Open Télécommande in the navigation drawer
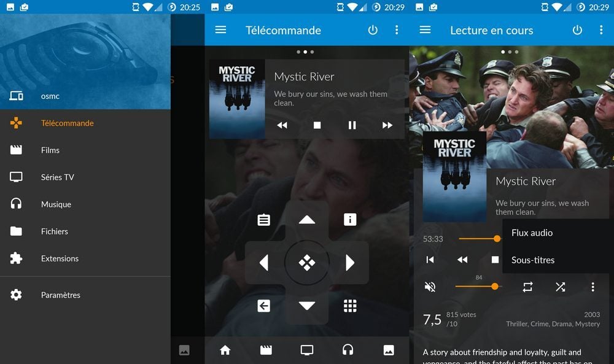 pyautogui.click(x=85, y=123)
